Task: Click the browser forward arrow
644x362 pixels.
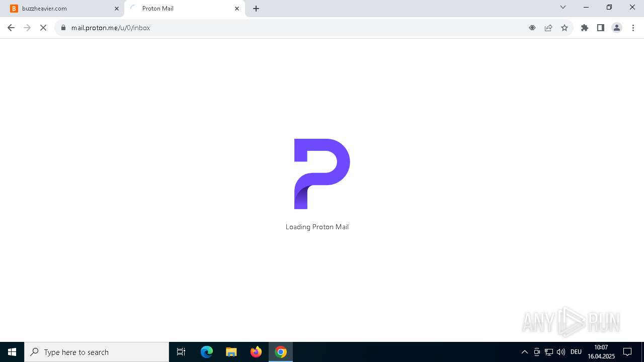Action: (27, 28)
